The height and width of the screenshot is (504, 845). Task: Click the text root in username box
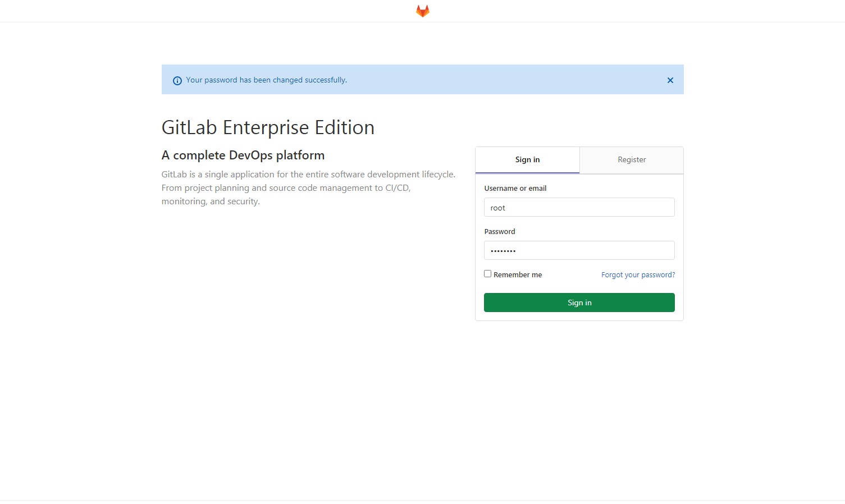(497, 208)
